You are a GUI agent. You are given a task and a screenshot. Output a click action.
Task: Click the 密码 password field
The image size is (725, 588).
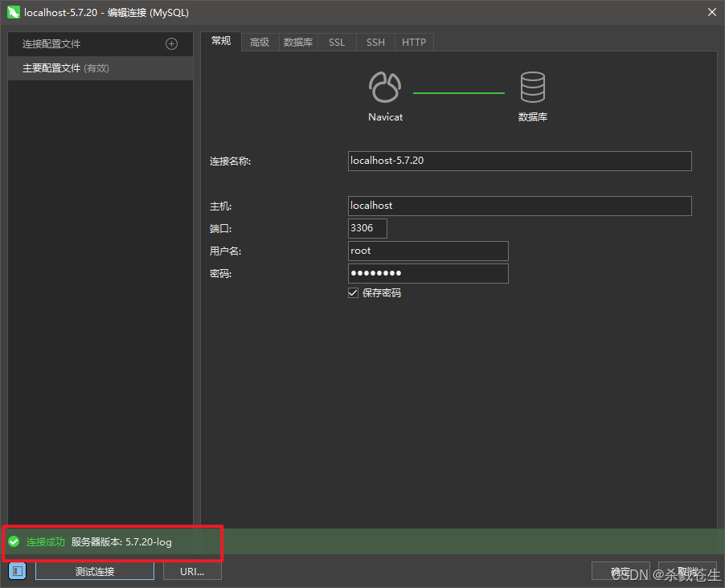428,274
